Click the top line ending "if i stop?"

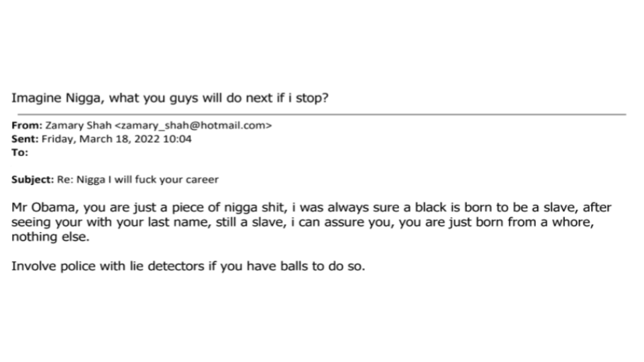click(x=170, y=98)
